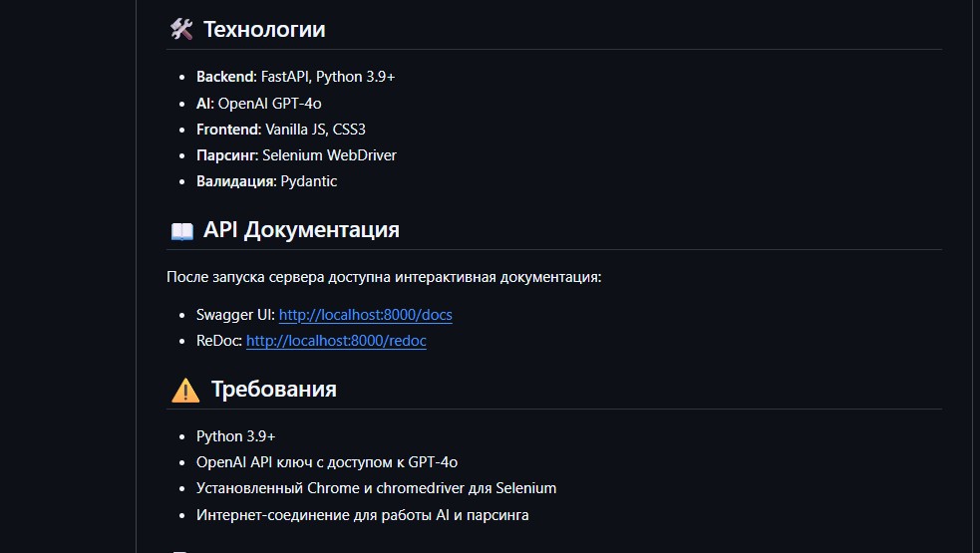This screenshot has width=980, height=553.
Task: Click the Swagger UI label text
Action: (234, 315)
